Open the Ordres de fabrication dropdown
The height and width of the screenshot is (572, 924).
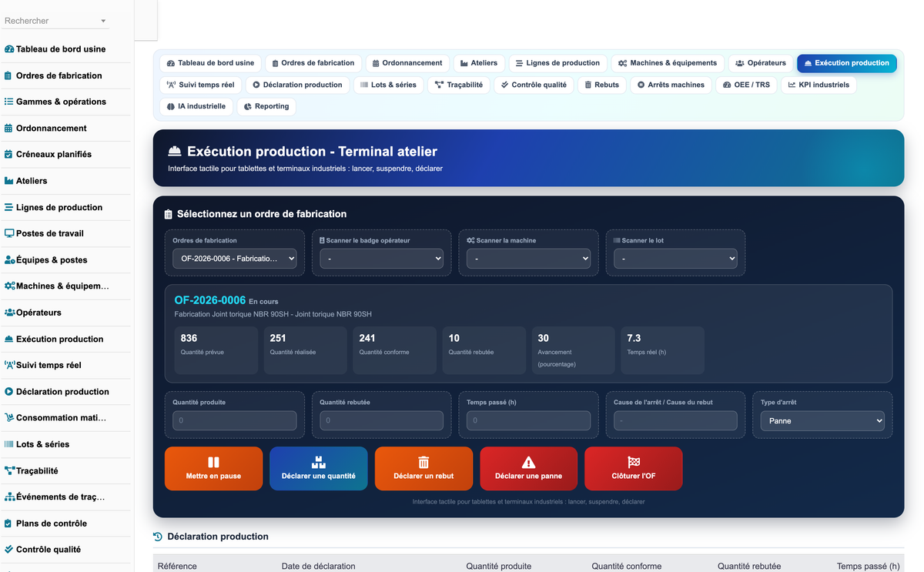tap(234, 259)
